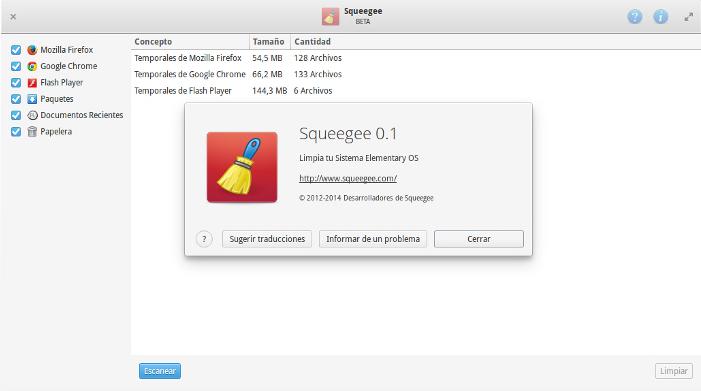The width and height of the screenshot is (701, 391).
Task: Select row Temporales de Mozilla Firefox
Action: [x=416, y=58]
